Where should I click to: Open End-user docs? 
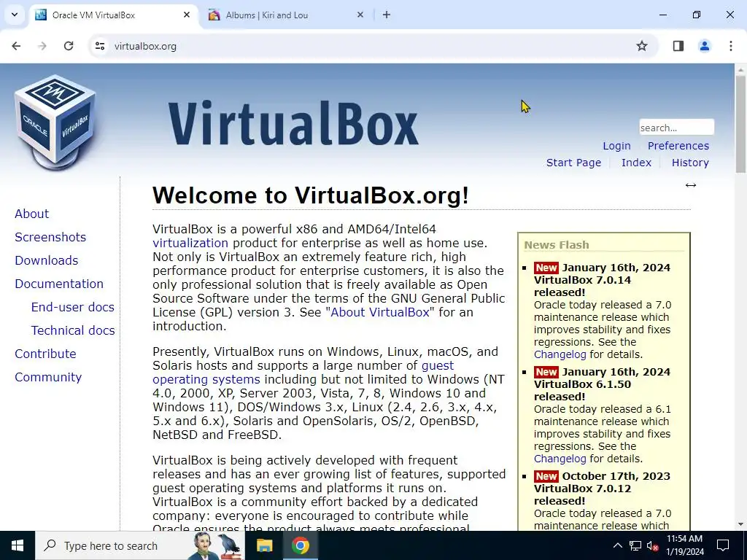click(72, 307)
